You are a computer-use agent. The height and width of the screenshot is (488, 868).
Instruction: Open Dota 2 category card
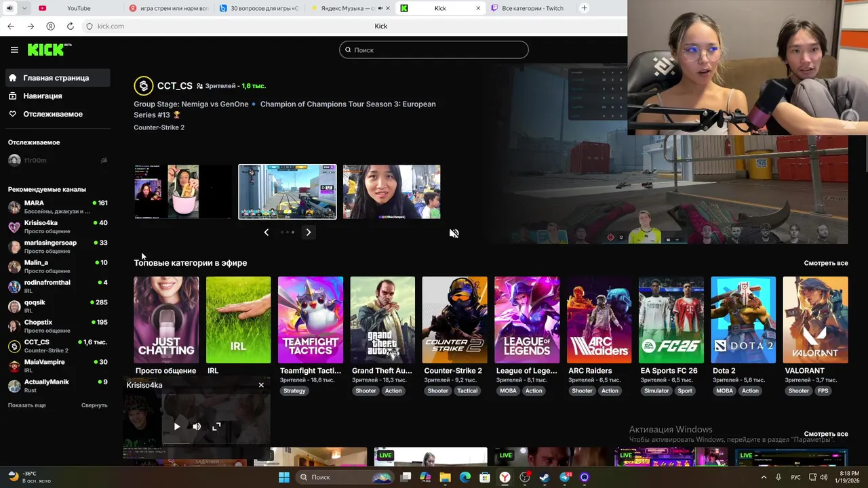coord(743,320)
